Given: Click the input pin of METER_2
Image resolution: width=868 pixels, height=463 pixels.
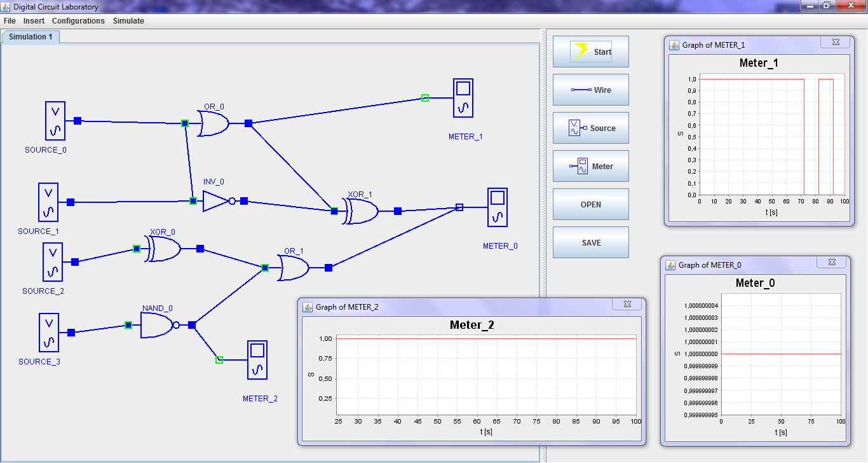Looking at the screenshot, I should click(x=219, y=360).
